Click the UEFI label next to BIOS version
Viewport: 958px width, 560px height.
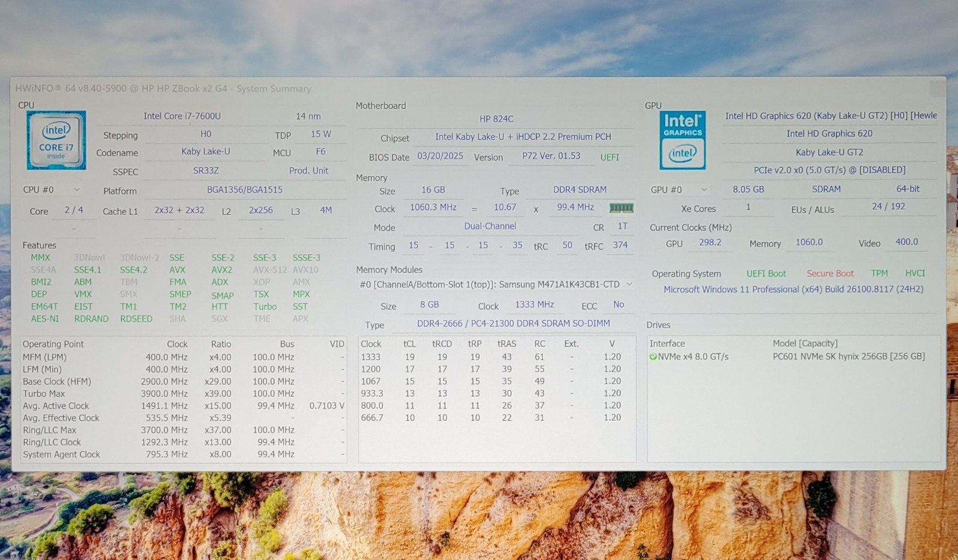[x=610, y=157]
